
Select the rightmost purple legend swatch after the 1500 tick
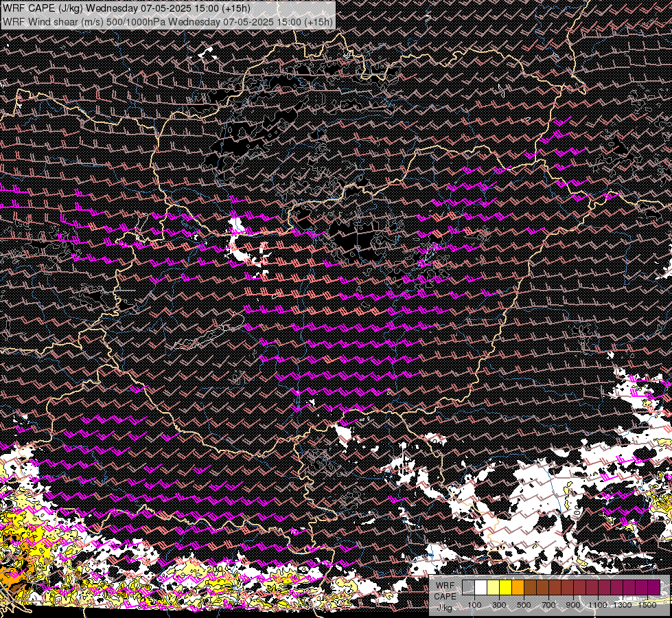(x=653, y=587)
